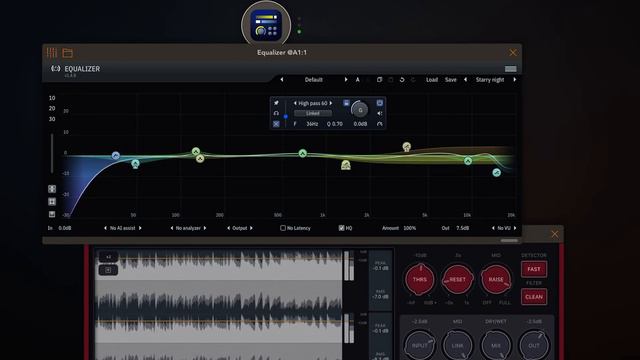Click the Load preset button
640x360 pixels.
(x=432, y=80)
